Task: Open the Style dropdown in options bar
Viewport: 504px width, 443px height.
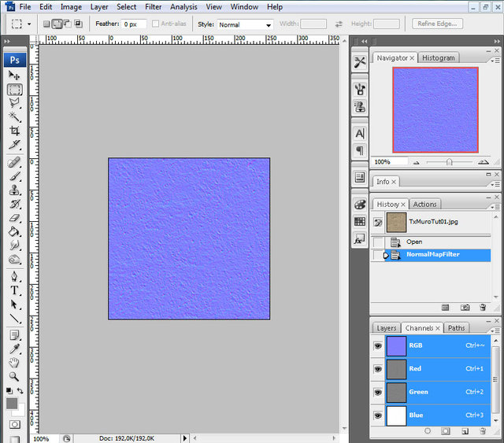Action: point(245,24)
